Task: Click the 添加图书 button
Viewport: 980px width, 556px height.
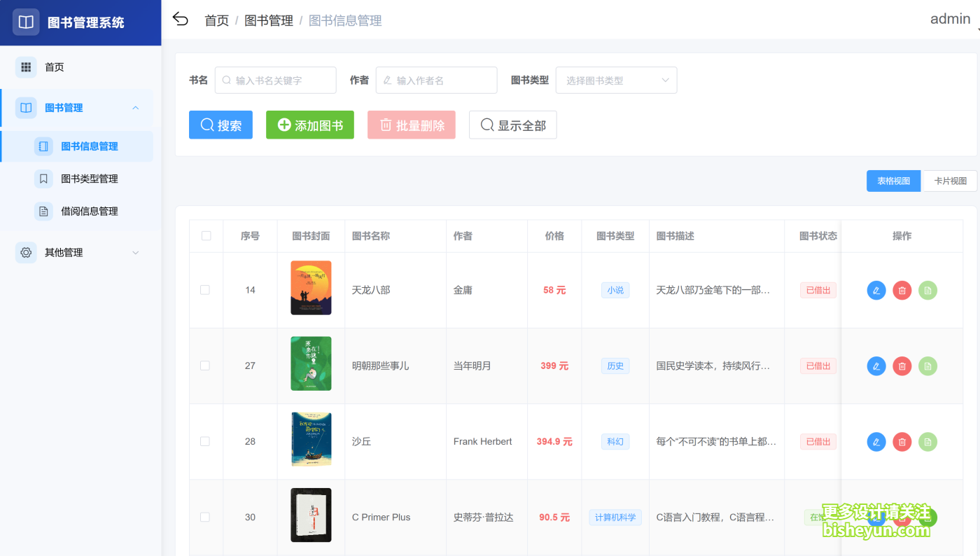Action: tap(309, 125)
